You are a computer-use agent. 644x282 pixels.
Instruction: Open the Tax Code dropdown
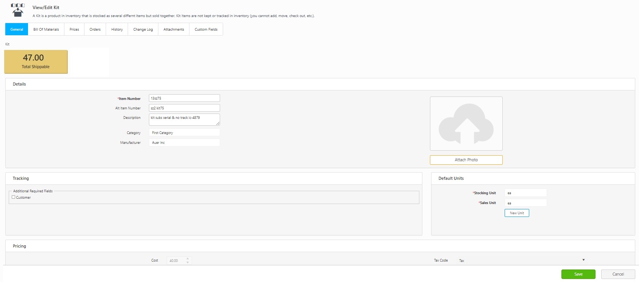pyautogui.click(x=522, y=260)
